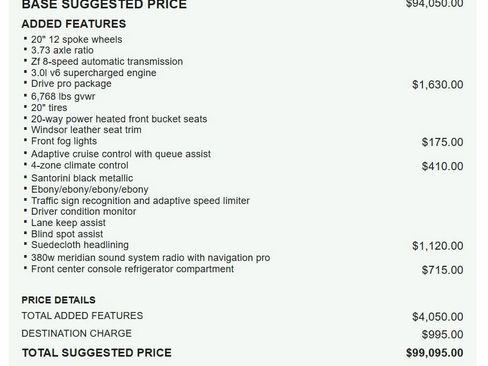Click Zf 8-speed automatic transmission entry
488x366 pixels.
coord(107,62)
